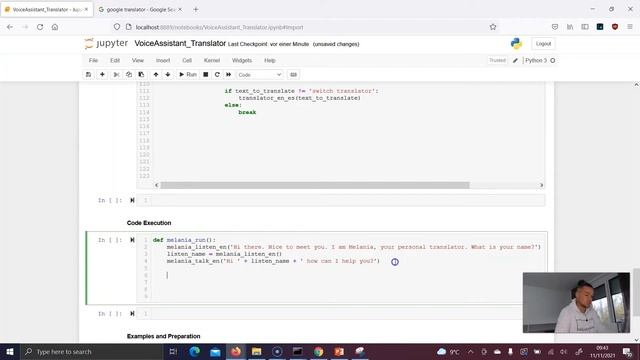The height and width of the screenshot is (360, 640).
Task: Restart the kernel with circular arrow
Action: 217,75
